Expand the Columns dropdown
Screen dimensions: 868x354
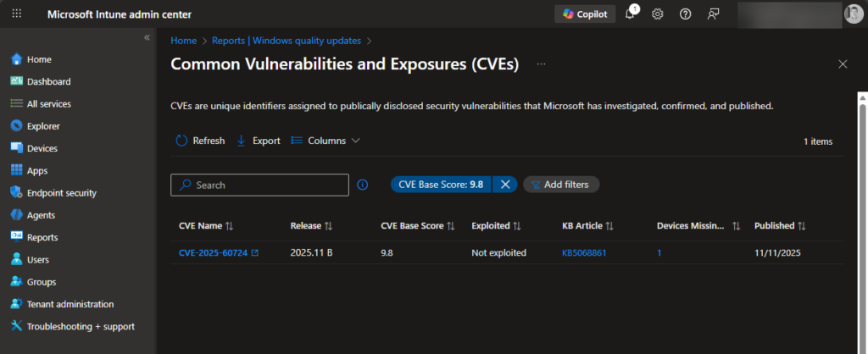pos(325,141)
